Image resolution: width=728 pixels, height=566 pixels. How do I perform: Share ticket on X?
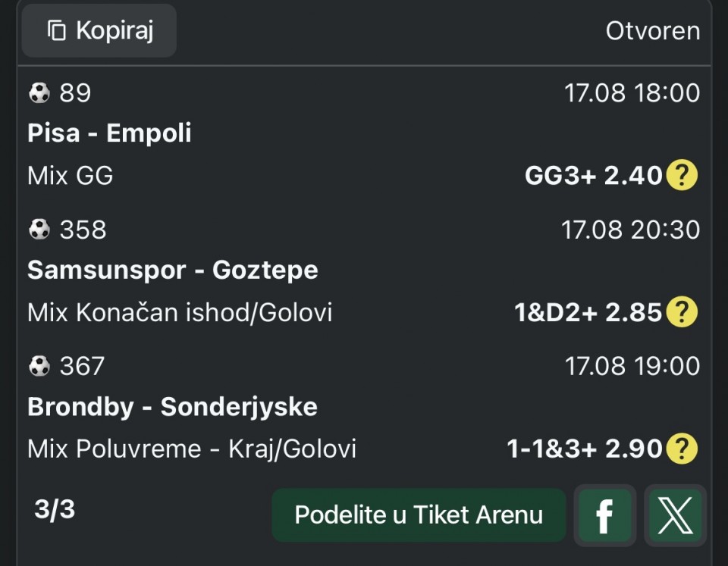[675, 514]
